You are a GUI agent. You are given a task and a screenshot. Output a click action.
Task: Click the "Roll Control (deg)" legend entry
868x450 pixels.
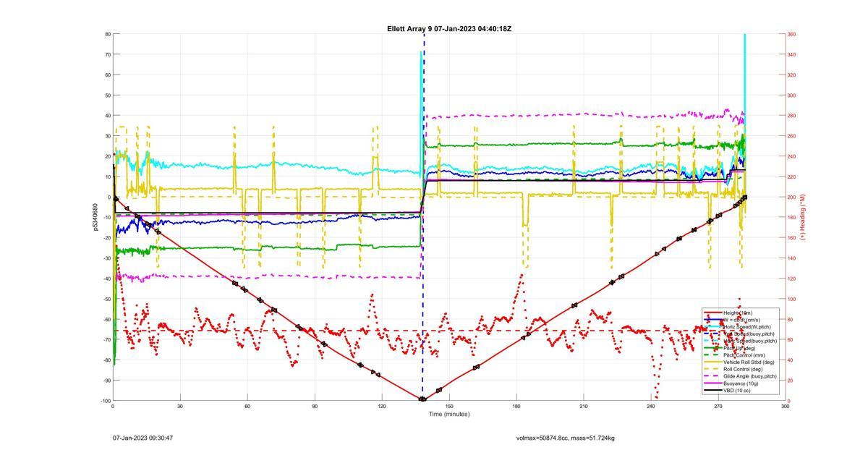744,370
